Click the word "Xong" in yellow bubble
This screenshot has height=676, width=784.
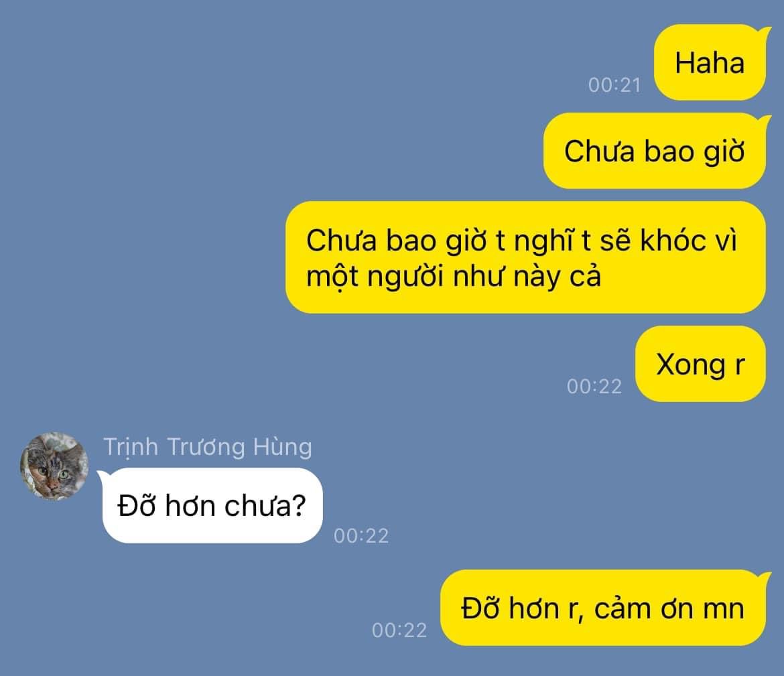(x=690, y=364)
